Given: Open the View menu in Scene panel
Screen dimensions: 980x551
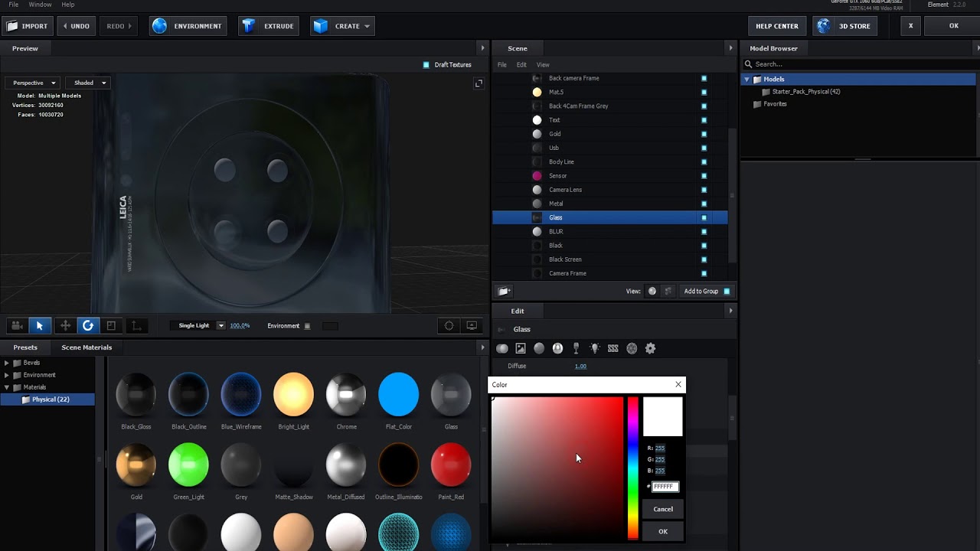Looking at the screenshot, I should pos(543,65).
